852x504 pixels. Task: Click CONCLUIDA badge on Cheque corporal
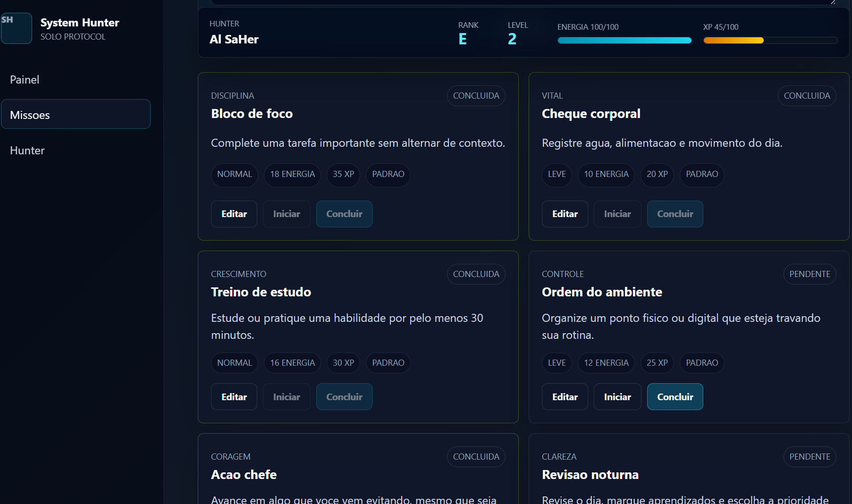(x=807, y=96)
